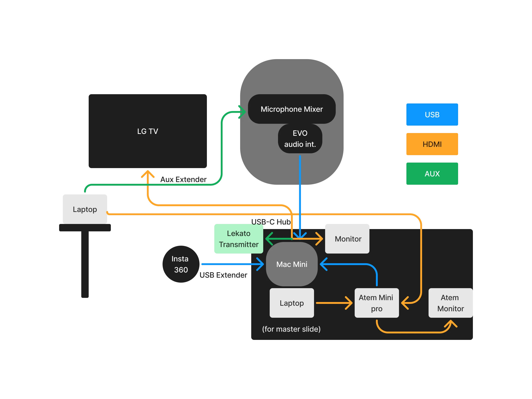Screen dimensions: 532x399
Task: Select the Monitor box beside Mac Mini
Action: (347, 239)
